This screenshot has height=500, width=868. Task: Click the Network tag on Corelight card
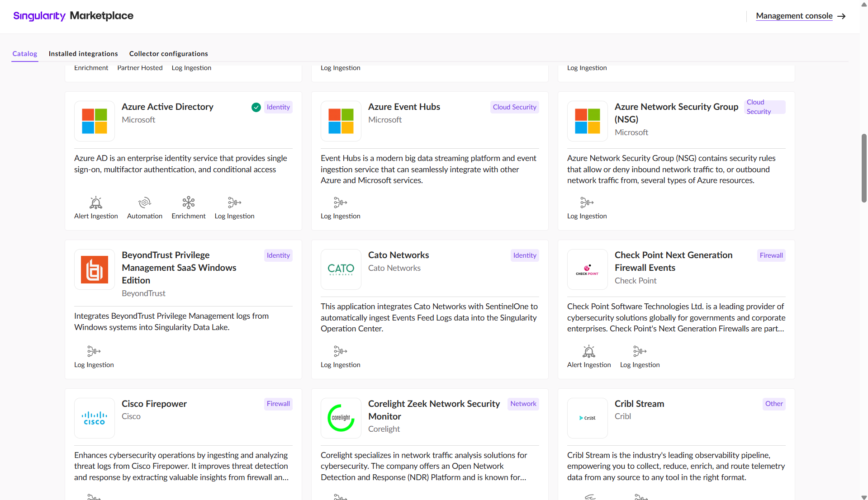coord(523,404)
